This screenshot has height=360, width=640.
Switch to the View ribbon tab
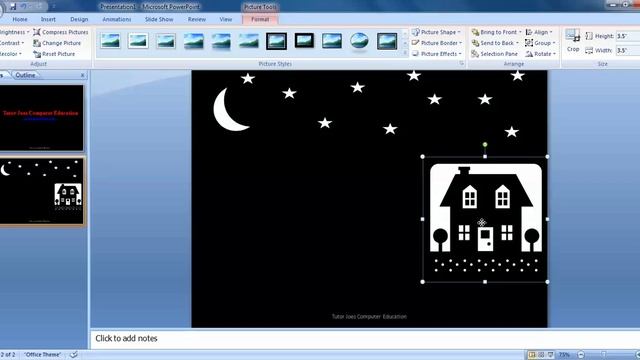[226, 19]
